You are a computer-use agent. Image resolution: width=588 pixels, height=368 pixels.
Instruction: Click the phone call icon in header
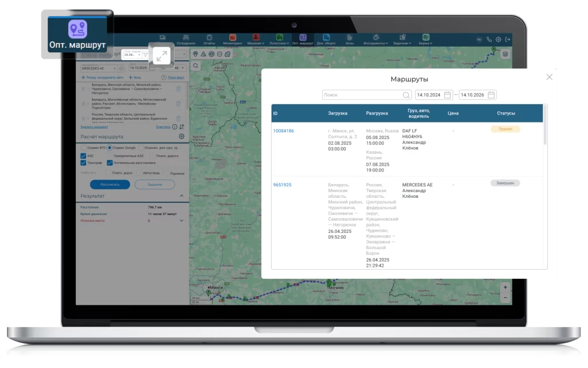click(489, 39)
